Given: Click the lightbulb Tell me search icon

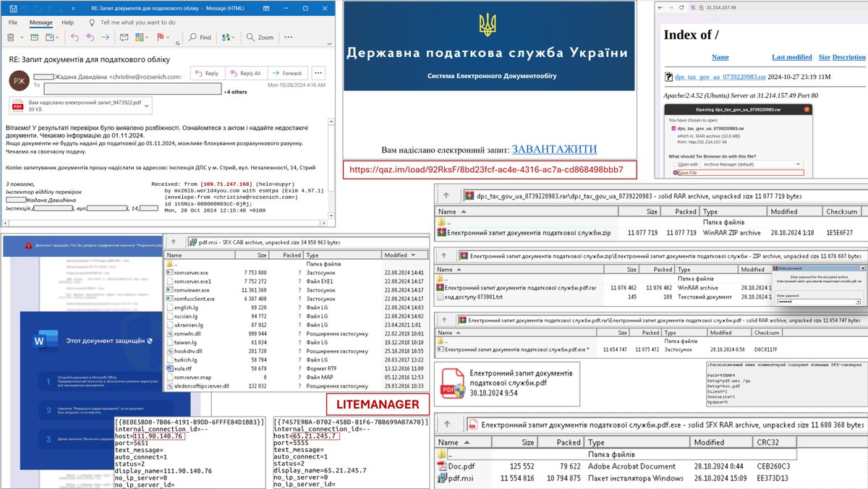Looking at the screenshot, I should 92,22.
